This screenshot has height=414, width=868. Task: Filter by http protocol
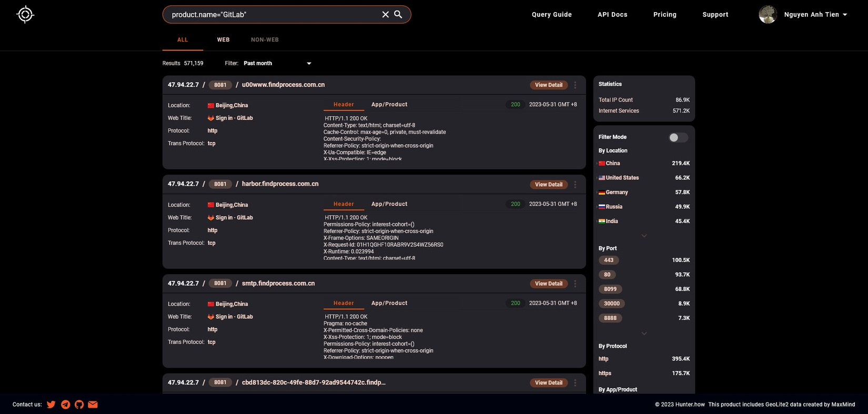click(x=603, y=359)
